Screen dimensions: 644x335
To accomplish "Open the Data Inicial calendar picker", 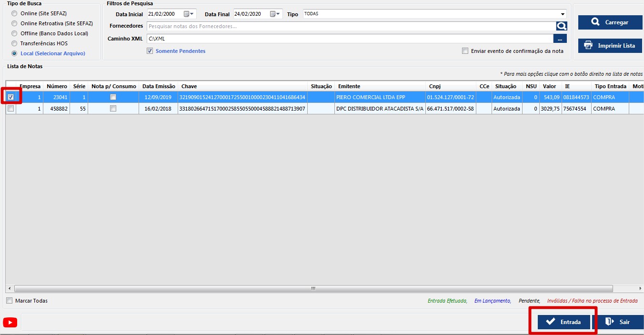I will 187,14.
